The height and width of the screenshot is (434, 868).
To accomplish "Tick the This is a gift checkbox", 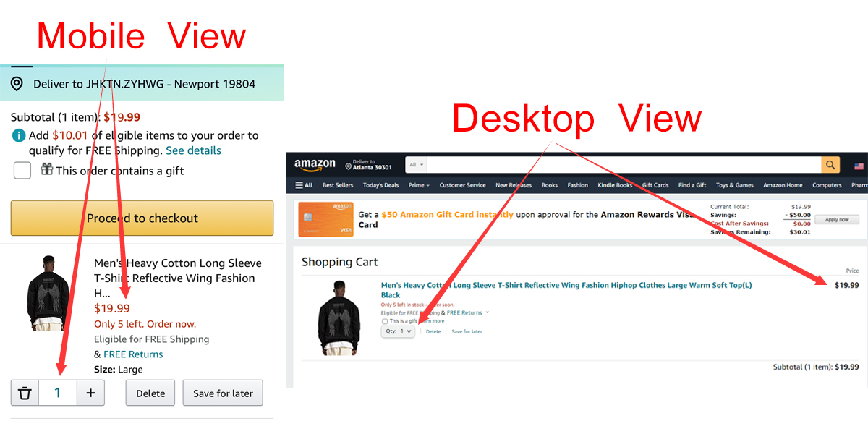I will click(x=385, y=321).
